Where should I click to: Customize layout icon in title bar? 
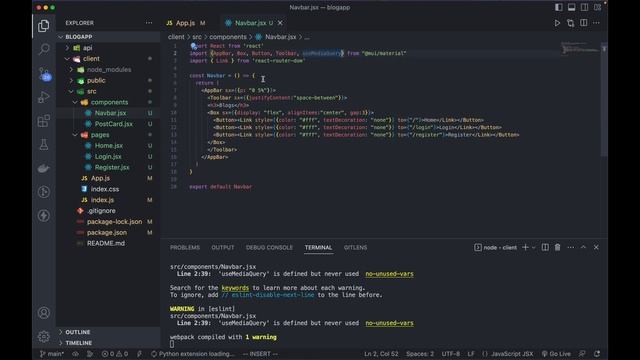click(598, 7)
